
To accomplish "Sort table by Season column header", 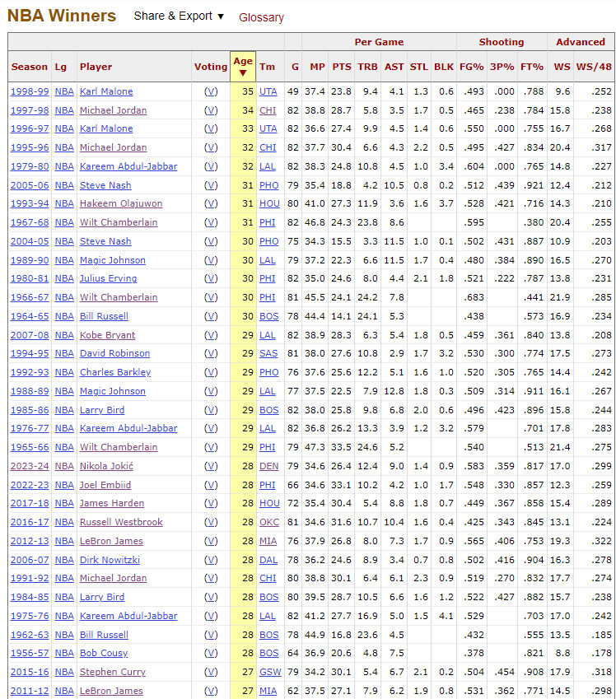I will click(30, 67).
